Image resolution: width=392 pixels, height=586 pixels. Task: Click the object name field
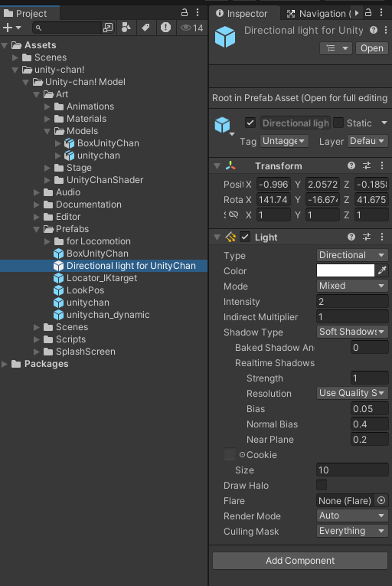(296, 123)
